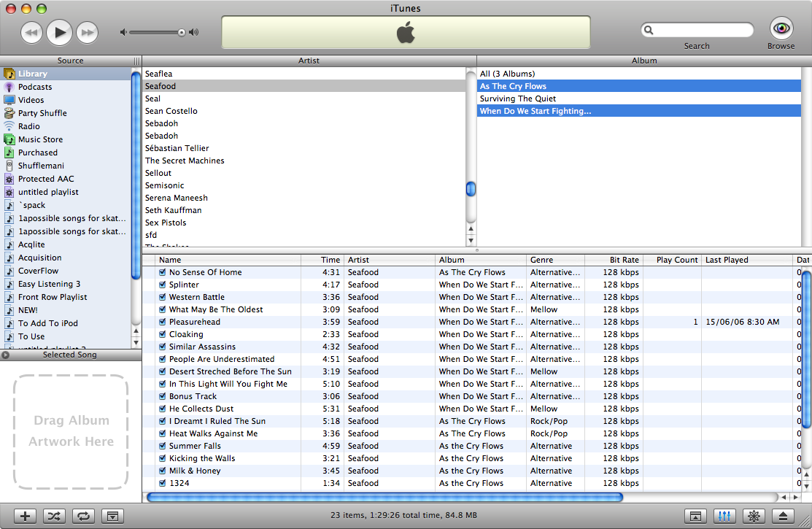Click the low volume speaker icon
812x529 pixels.
123,32
